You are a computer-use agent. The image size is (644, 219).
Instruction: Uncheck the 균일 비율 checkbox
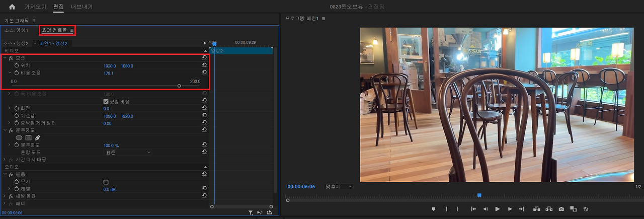click(x=106, y=101)
